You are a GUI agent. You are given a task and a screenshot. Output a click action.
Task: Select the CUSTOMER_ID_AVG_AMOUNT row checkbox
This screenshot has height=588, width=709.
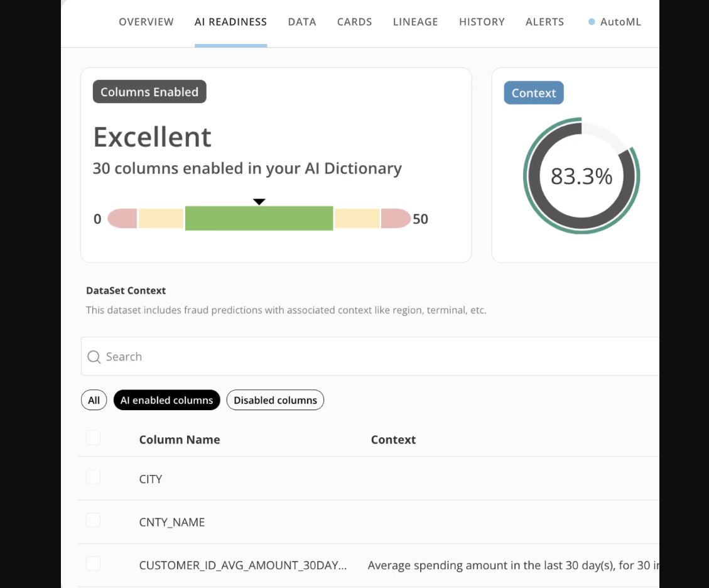[93, 563]
